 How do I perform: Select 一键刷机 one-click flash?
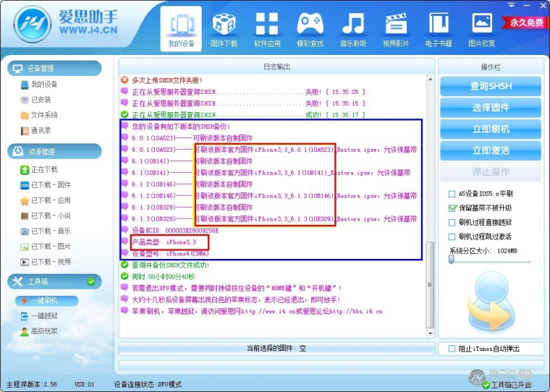coord(46,300)
